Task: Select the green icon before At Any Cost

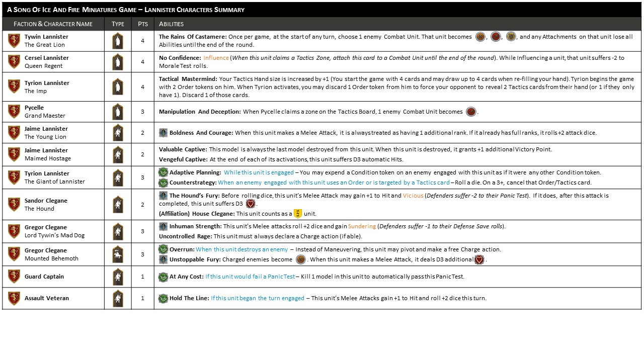Action: 163,277
